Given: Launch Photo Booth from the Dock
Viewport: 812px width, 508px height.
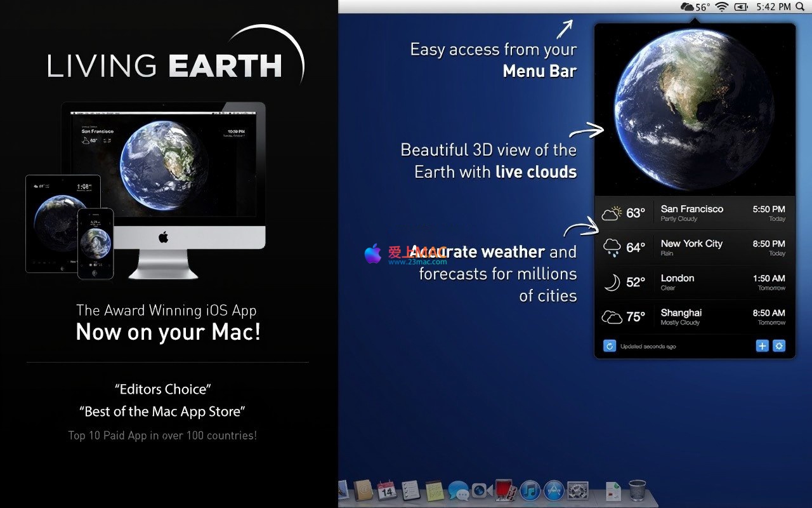Looking at the screenshot, I should pyautogui.click(x=506, y=490).
